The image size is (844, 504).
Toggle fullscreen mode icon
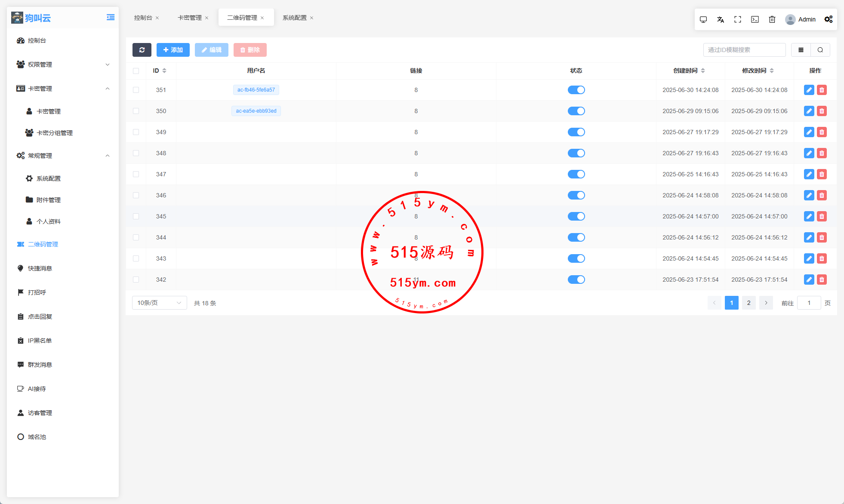point(738,19)
